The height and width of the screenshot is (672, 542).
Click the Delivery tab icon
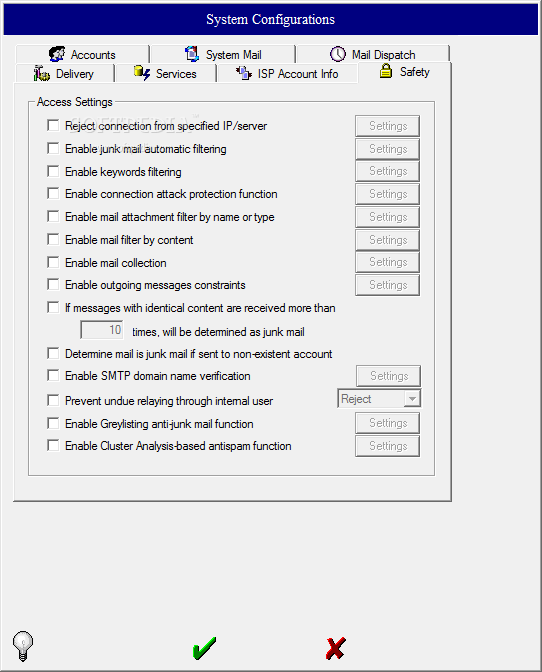pos(42,73)
